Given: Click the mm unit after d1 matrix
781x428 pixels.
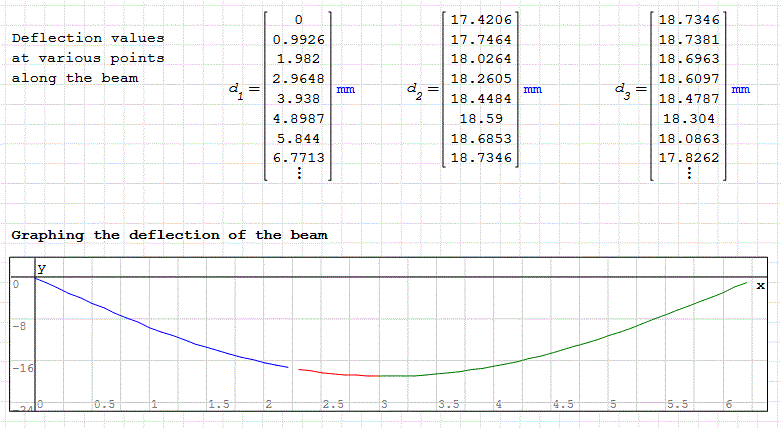Looking at the screenshot, I should tap(345, 90).
